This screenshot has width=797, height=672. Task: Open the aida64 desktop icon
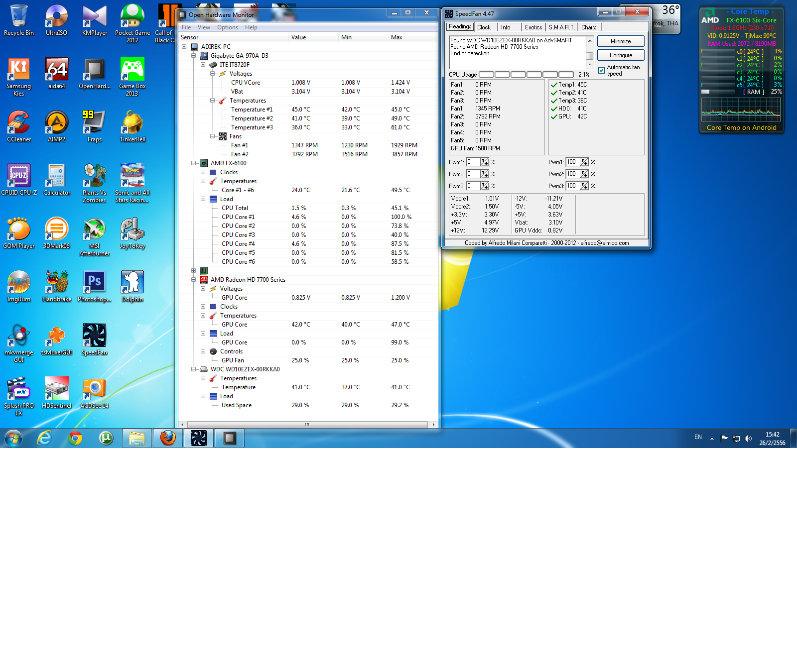coord(57,74)
